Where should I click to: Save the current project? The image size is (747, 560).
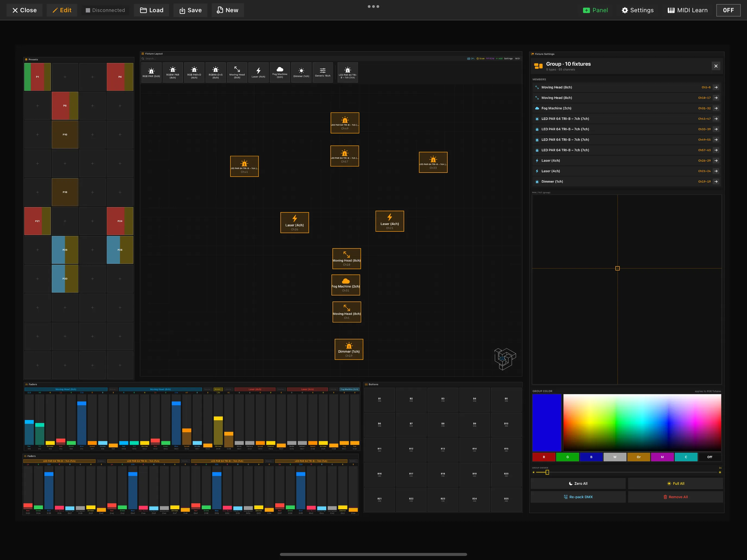tap(191, 10)
